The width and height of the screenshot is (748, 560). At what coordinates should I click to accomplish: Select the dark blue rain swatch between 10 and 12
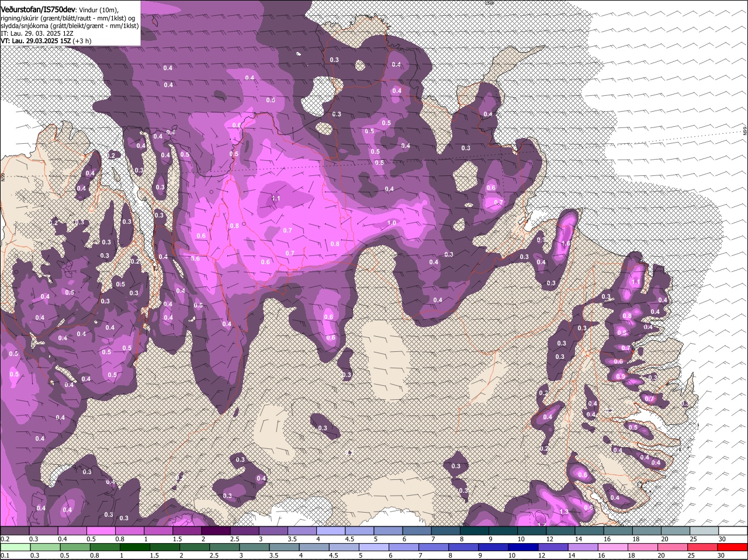click(524, 548)
